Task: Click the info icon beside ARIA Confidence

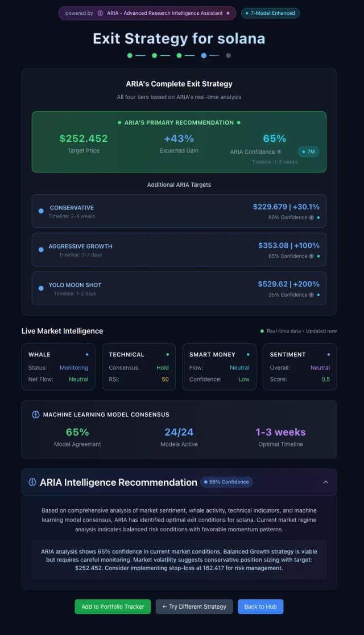Action: (279, 152)
